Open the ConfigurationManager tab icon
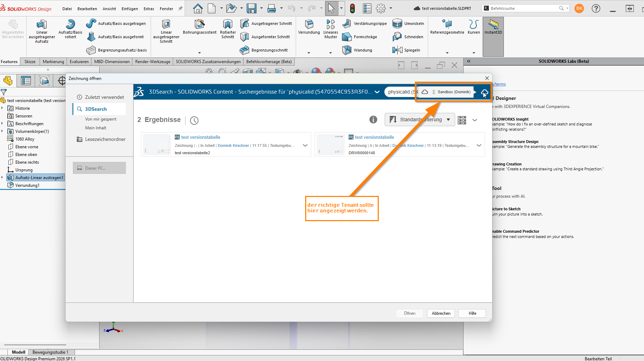 tap(44, 81)
